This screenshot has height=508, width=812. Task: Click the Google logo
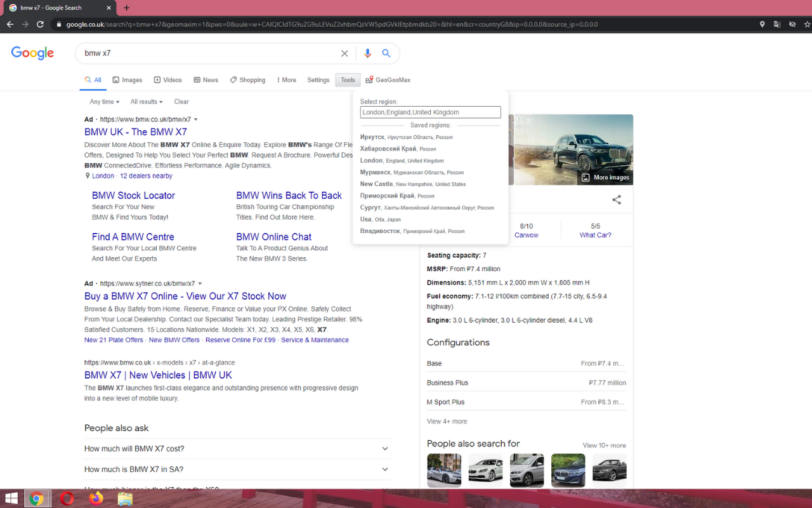[x=32, y=53]
